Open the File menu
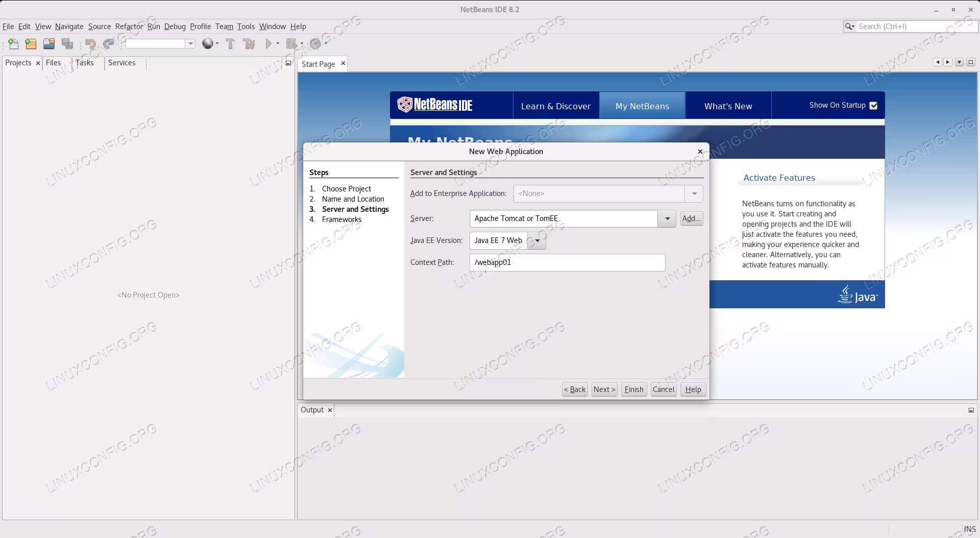980x538 pixels. [x=8, y=27]
